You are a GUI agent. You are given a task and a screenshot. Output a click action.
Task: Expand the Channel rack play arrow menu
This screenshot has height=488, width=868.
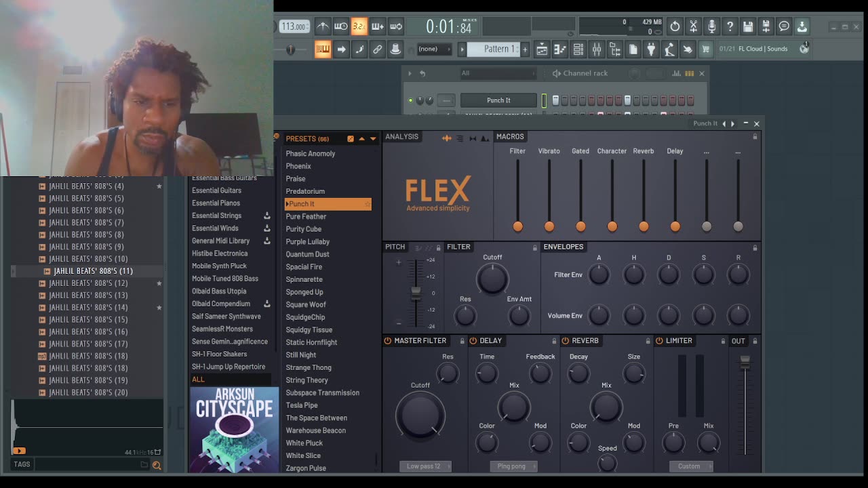click(x=410, y=73)
